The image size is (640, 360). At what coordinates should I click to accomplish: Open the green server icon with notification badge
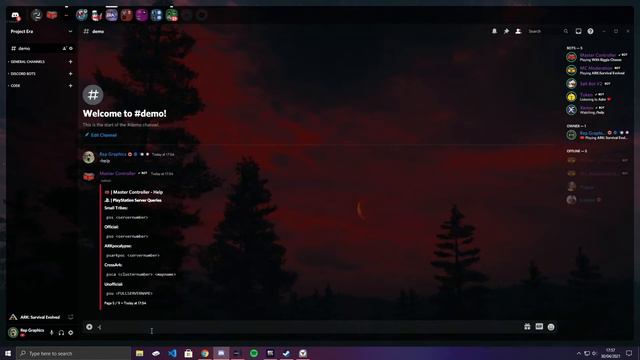point(172,16)
